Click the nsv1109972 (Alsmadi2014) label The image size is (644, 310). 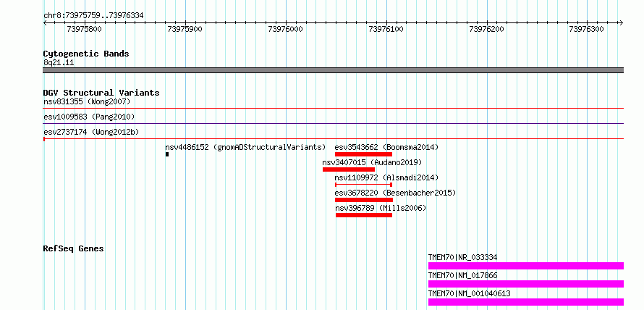pos(386,177)
